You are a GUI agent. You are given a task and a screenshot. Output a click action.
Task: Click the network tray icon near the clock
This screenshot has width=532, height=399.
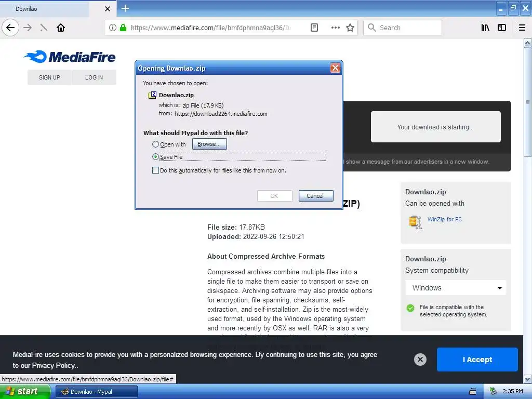pos(494,391)
